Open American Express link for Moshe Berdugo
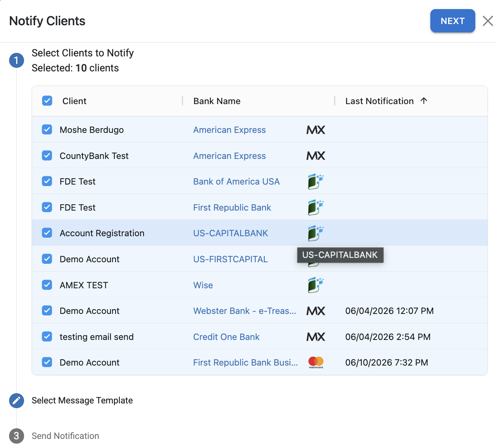This screenshot has width=497, height=448. click(230, 130)
